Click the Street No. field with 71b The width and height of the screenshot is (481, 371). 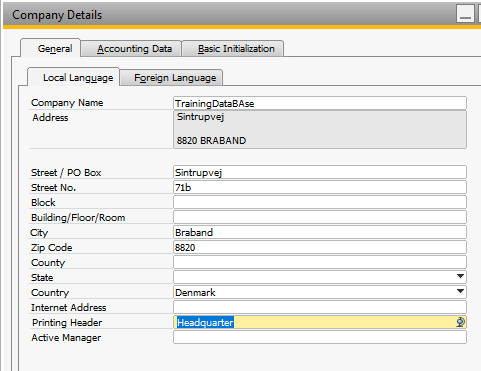point(320,187)
